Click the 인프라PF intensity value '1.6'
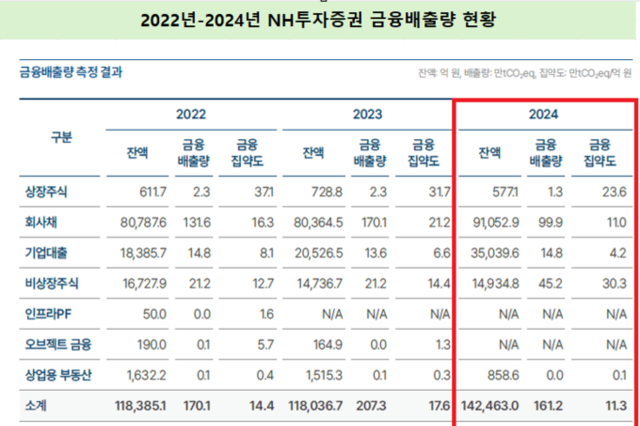Image resolution: width=640 pixels, height=426 pixels. point(267,314)
